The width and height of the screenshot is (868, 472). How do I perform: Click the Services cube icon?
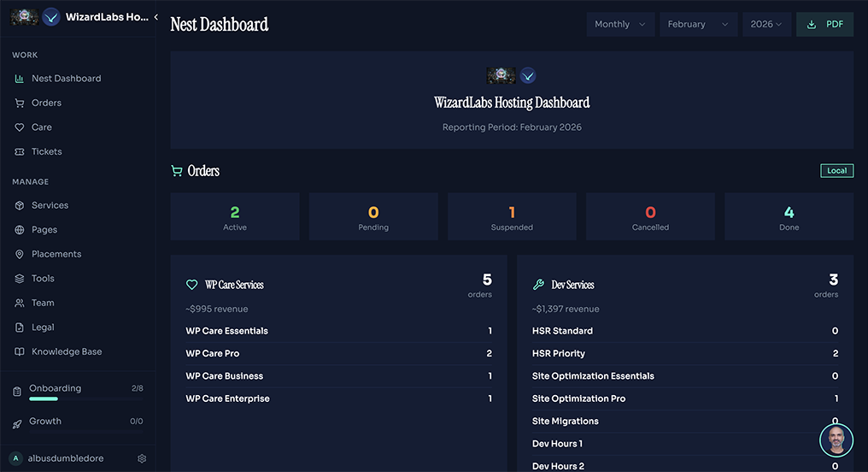20,205
